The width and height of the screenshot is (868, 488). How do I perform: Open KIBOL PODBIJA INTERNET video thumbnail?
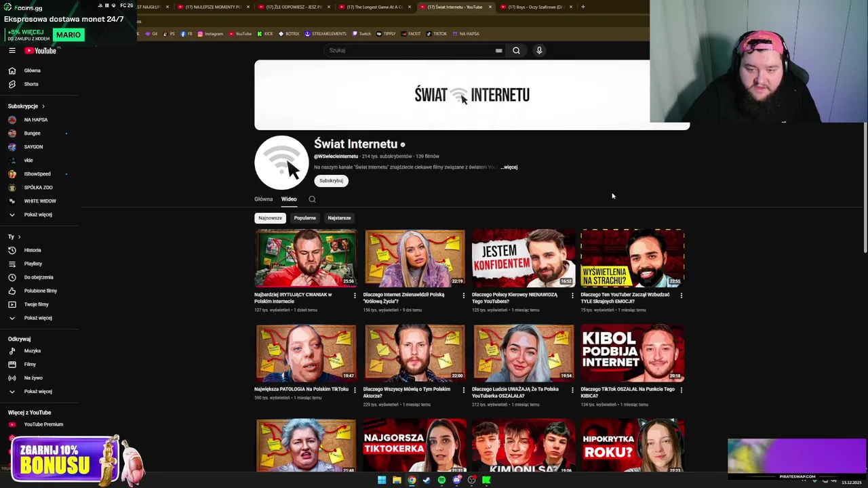[633, 353]
